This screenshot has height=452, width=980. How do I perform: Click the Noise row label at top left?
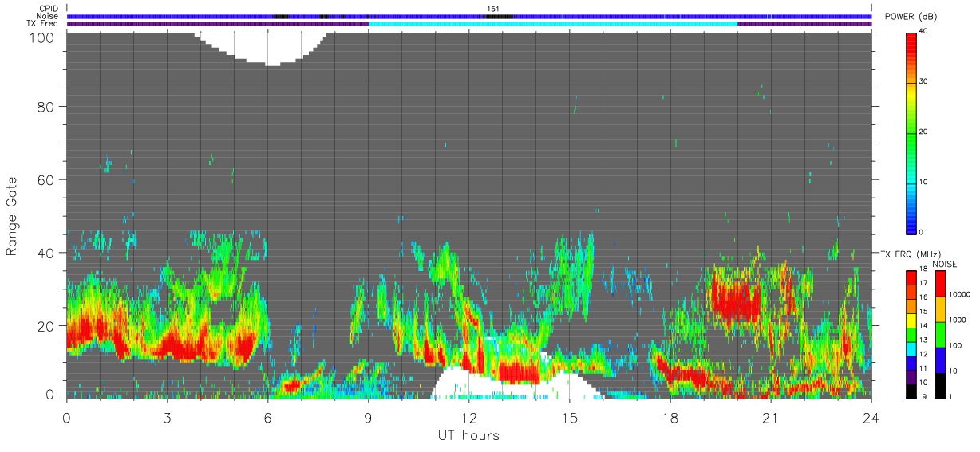coord(48,16)
